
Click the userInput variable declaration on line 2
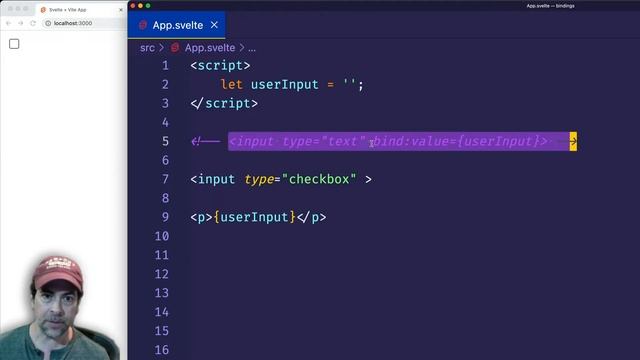click(x=284, y=84)
